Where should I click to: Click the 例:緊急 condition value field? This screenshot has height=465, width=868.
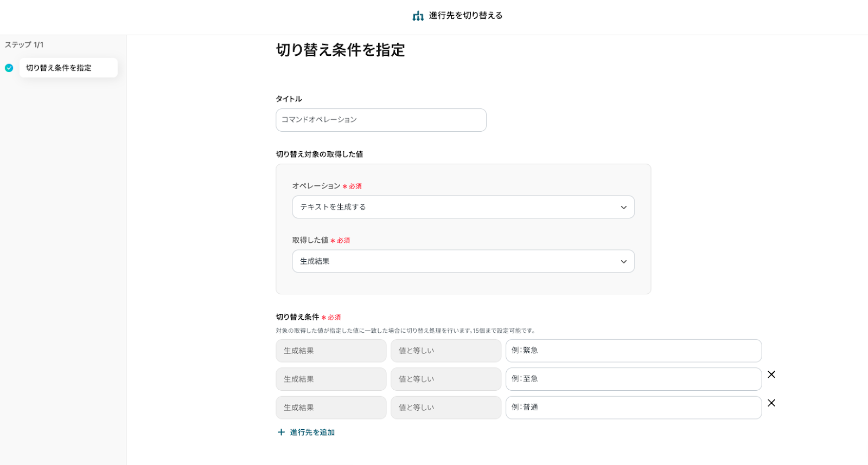634,351
